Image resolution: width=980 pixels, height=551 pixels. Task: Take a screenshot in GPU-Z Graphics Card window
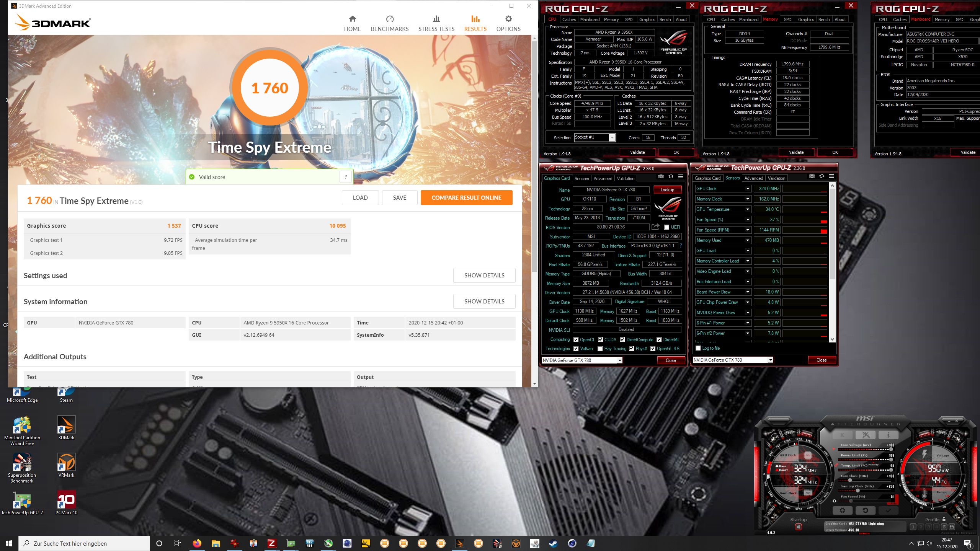(661, 177)
